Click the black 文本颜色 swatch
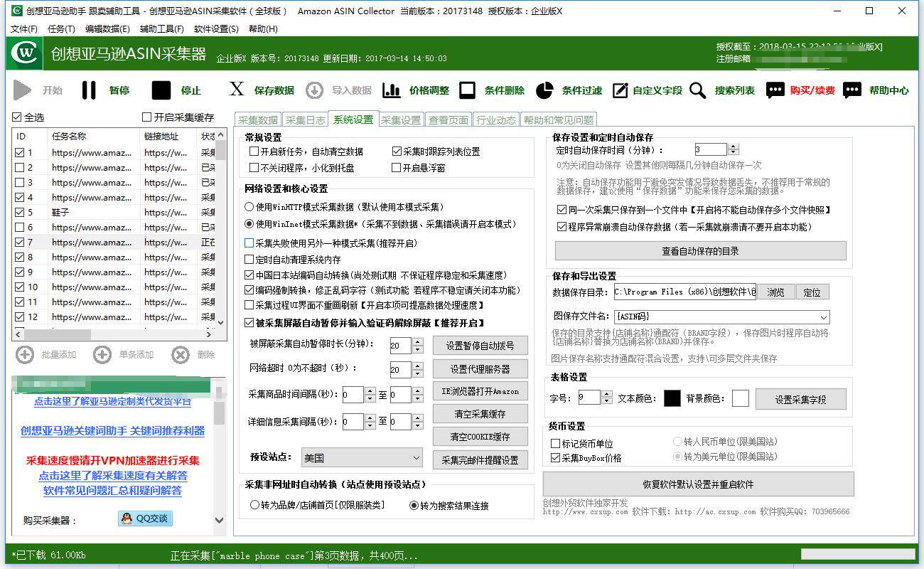The width and height of the screenshot is (924, 569). click(672, 398)
